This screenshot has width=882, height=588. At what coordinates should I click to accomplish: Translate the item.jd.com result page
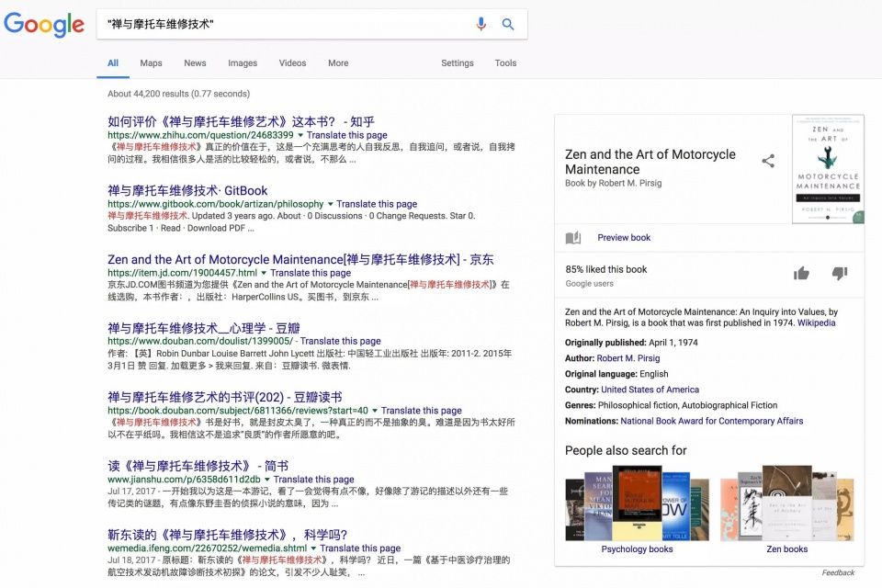(311, 272)
